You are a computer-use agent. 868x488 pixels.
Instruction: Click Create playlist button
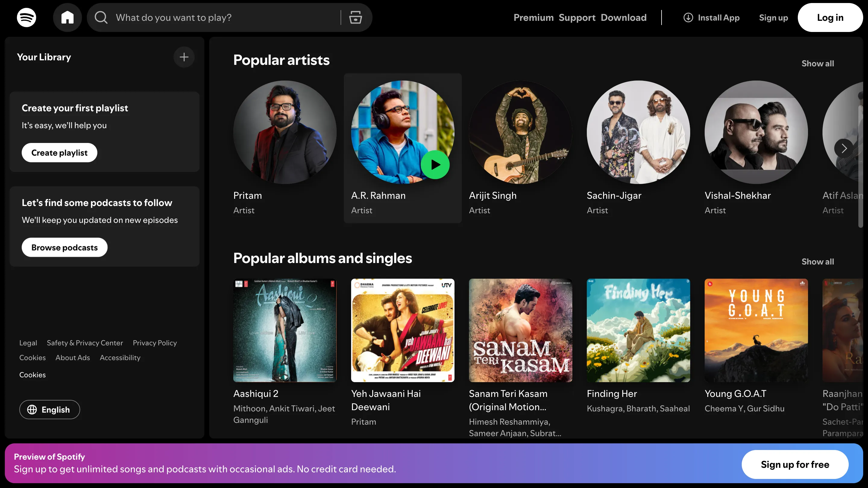pos(59,153)
